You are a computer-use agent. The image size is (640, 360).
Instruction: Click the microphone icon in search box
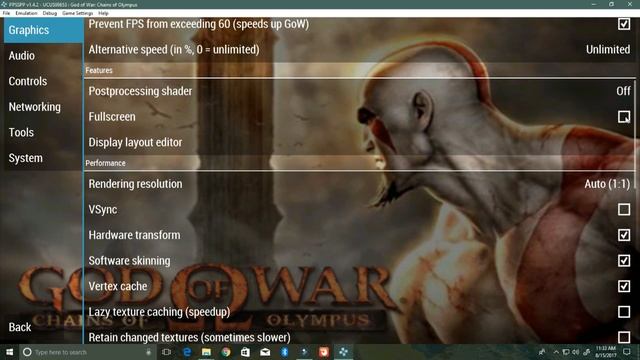[148, 352]
